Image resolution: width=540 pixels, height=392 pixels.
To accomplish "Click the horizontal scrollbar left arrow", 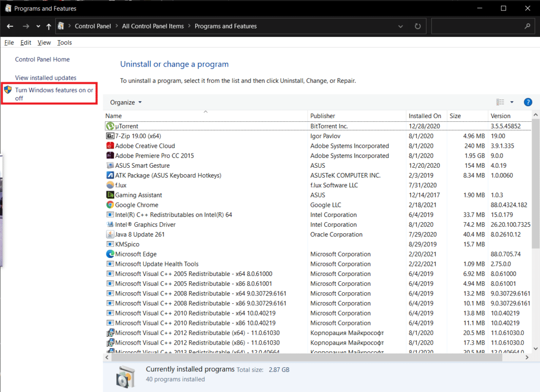I will pyautogui.click(x=107, y=358).
